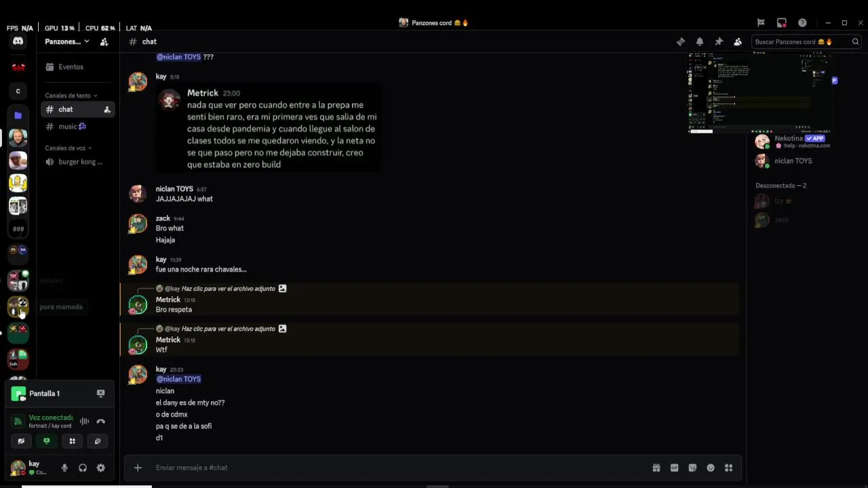Open the sticker picker
Screen dimensions: 868x488
(692, 468)
